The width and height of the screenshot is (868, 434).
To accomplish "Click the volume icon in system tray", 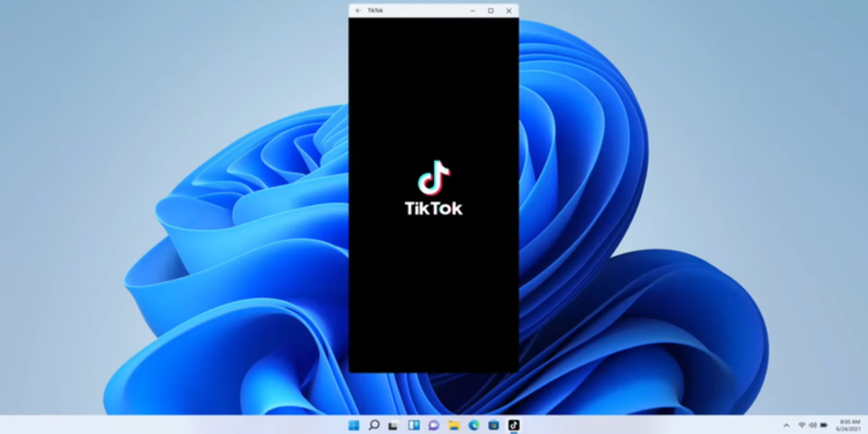I will (x=813, y=425).
